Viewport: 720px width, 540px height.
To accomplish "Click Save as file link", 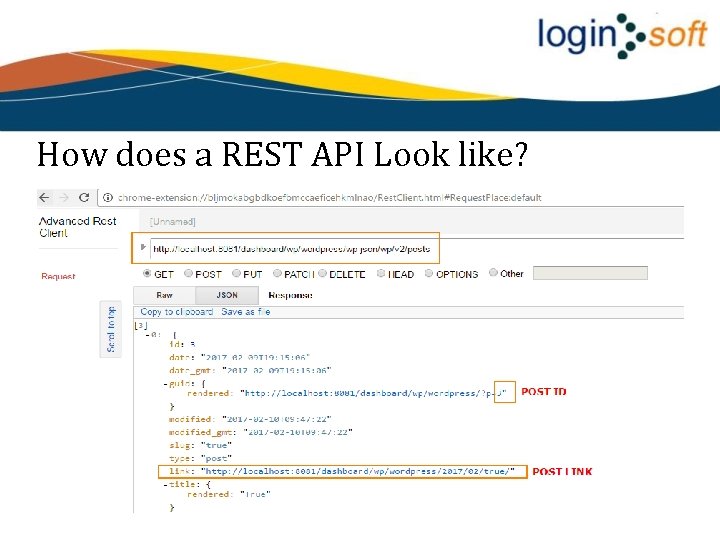I will click(246, 312).
